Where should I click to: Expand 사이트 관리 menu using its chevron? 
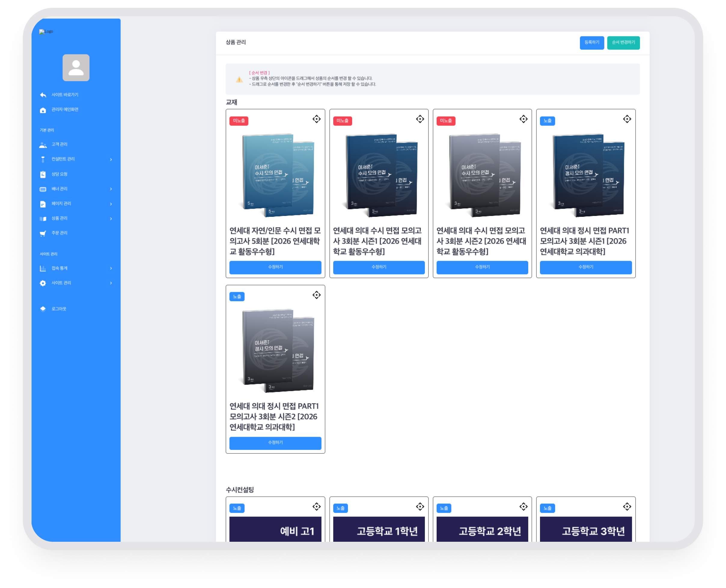[111, 283]
